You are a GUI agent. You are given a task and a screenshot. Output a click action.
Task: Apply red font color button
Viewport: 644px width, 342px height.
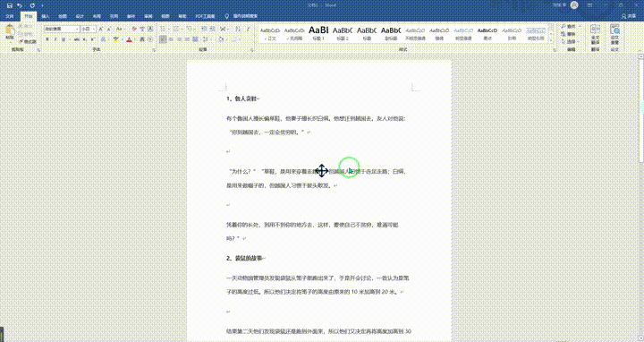coord(129,39)
